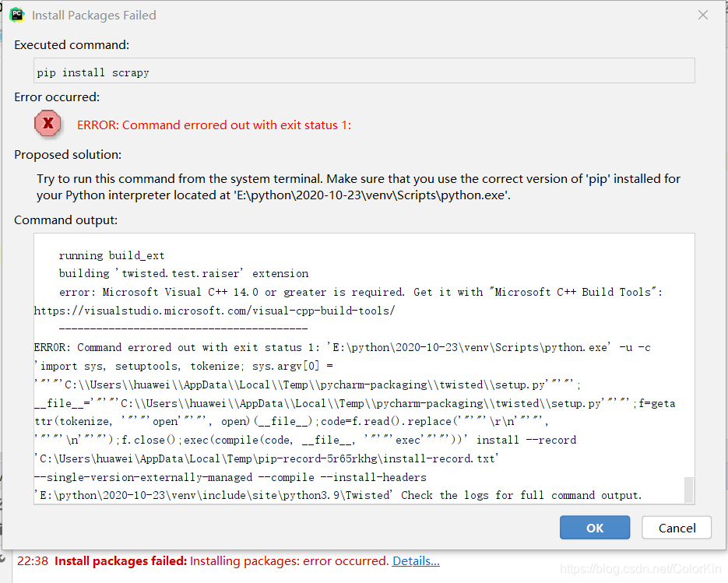The width and height of the screenshot is (728, 583).
Task: Open the Details... link in status bar
Action: [416, 560]
